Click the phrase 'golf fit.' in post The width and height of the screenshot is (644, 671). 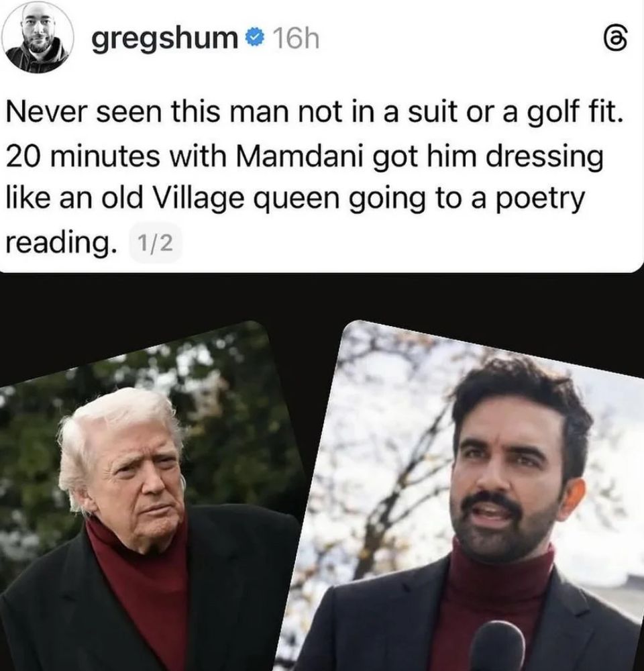pyautogui.click(x=576, y=113)
